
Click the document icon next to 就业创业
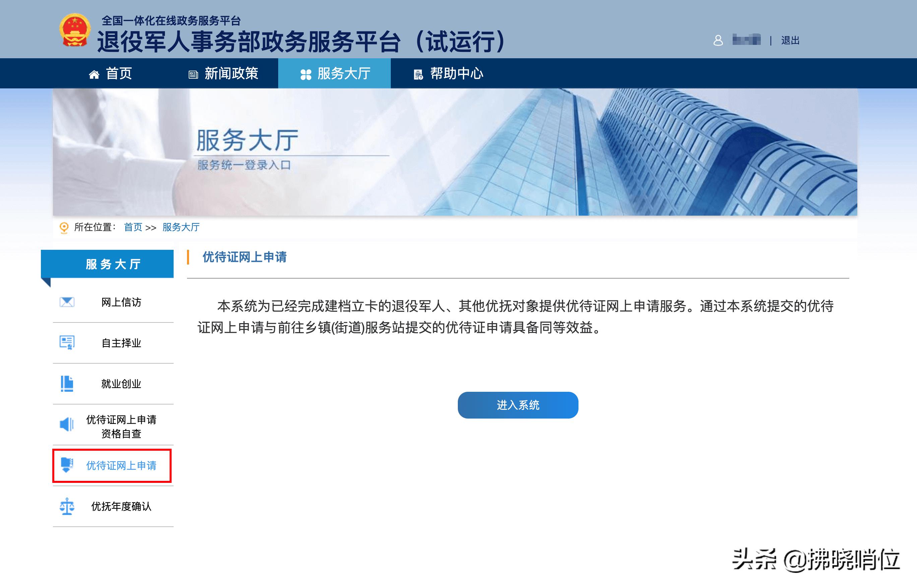(x=67, y=383)
